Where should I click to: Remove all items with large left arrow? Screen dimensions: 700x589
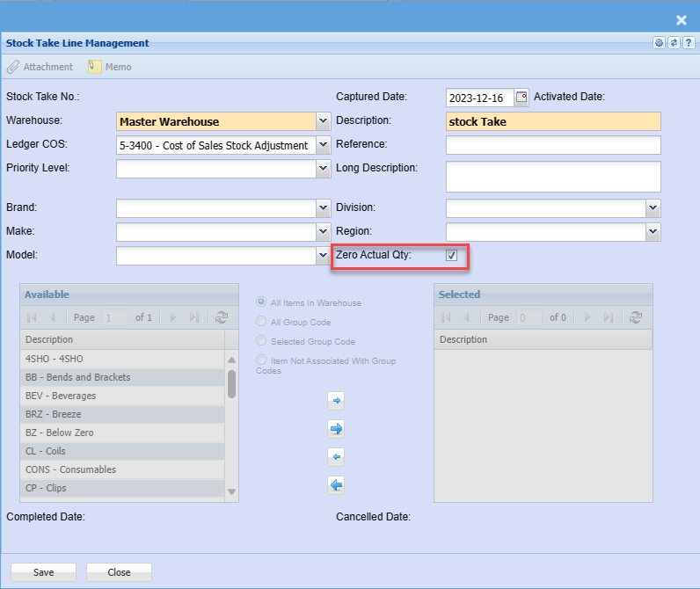[x=335, y=485]
